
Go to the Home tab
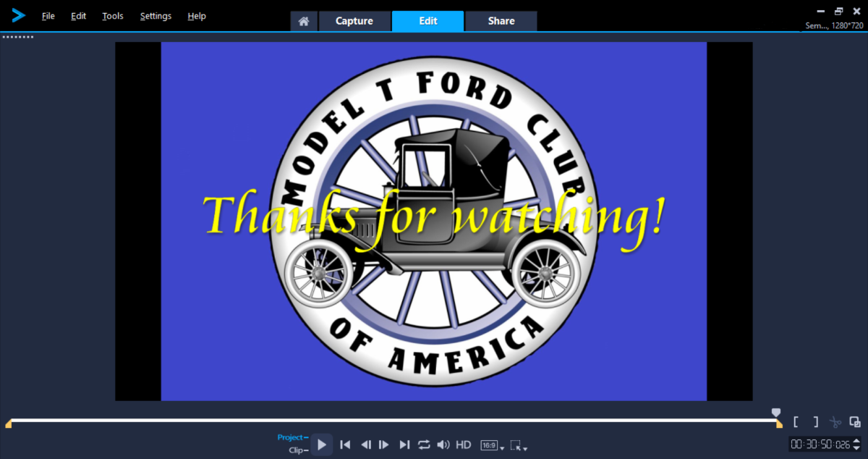click(x=304, y=22)
